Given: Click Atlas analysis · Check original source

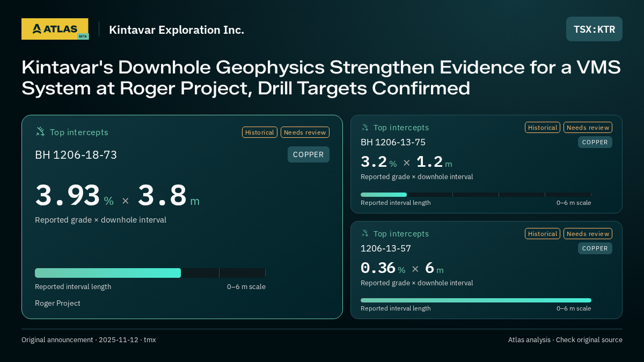Looking at the screenshot, I should click(565, 339).
